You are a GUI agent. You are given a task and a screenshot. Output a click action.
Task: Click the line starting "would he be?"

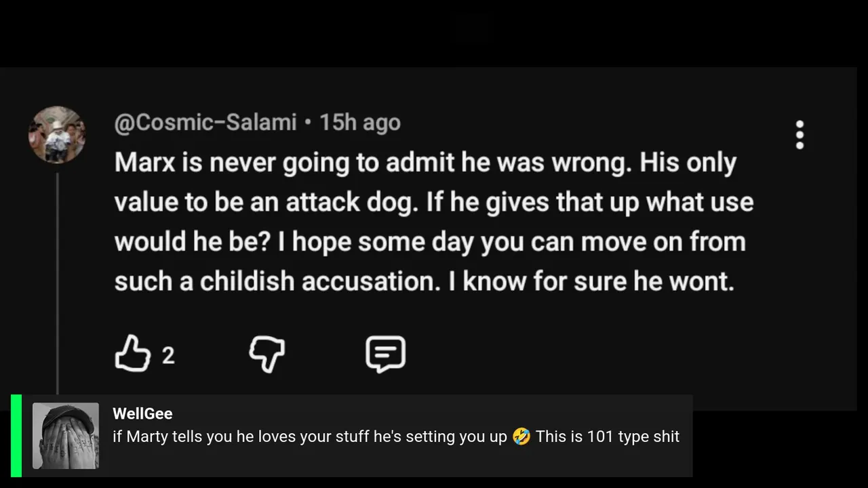(429, 241)
